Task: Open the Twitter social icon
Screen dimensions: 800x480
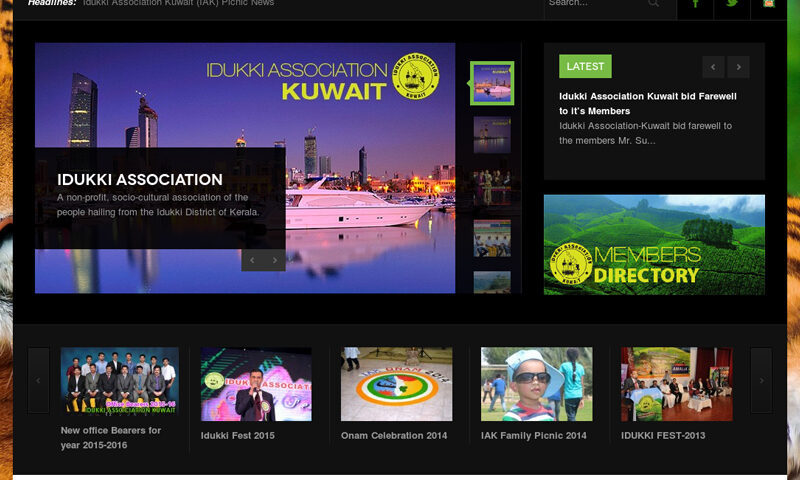Action: (x=732, y=4)
